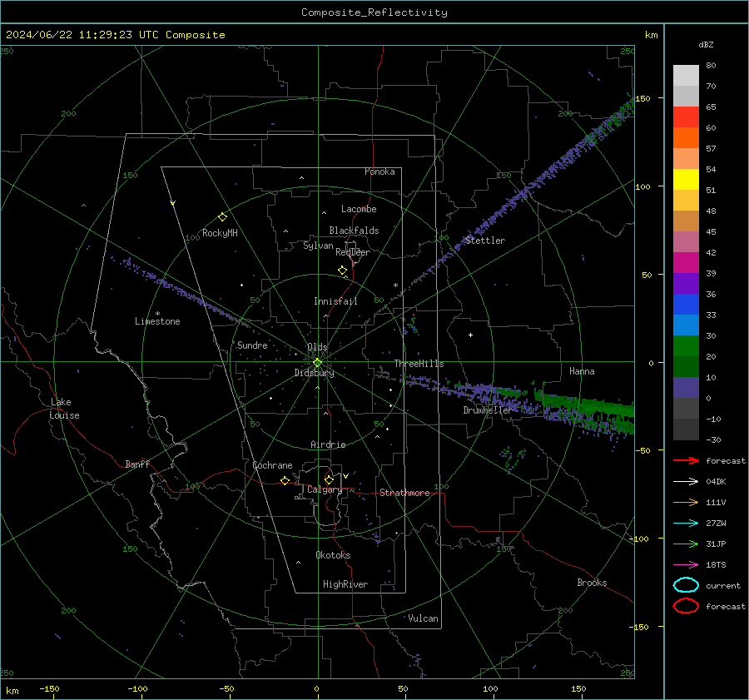The width and height of the screenshot is (749, 700).
Task: Select the Didsbury map label
Action: pos(315,373)
